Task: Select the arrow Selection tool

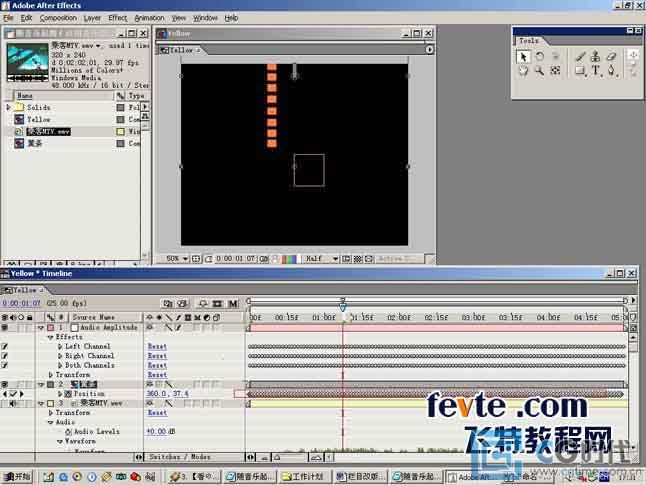Action: [523, 56]
